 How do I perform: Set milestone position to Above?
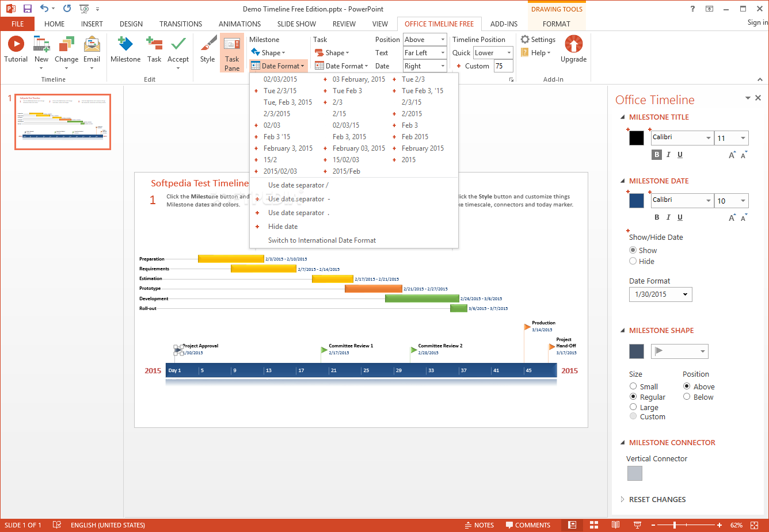tap(687, 386)
